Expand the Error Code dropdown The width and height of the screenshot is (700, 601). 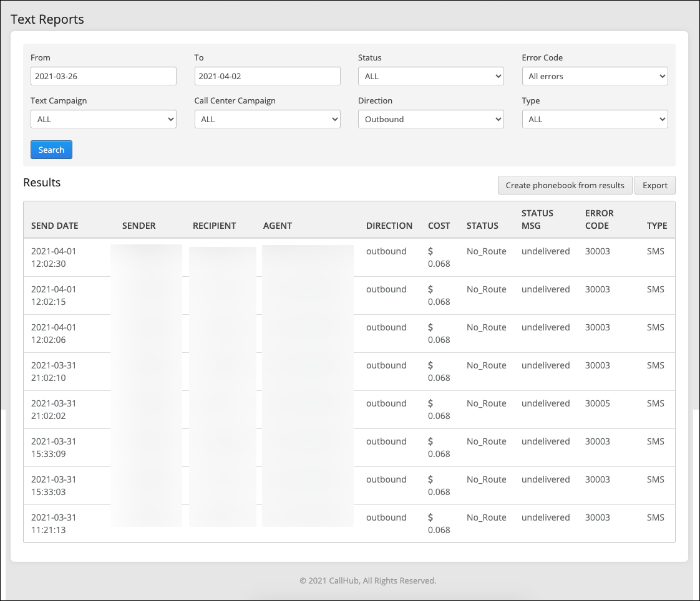pyautogui.click(x=595, y=76)
